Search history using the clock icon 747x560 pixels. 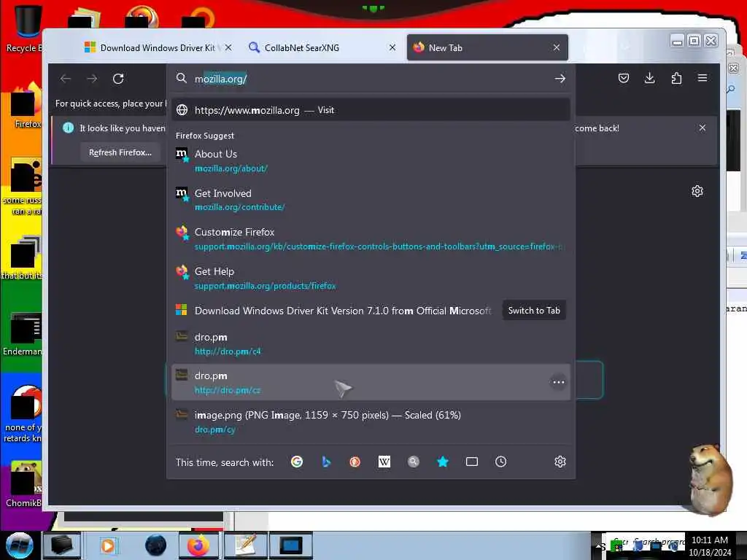pyautogui.click(x=500, y=462)
